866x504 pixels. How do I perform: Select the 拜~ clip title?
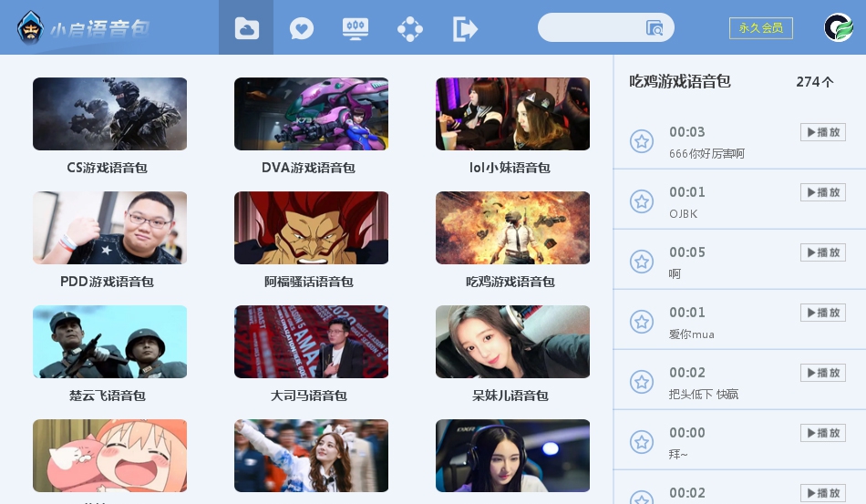(x=678, y=454)
